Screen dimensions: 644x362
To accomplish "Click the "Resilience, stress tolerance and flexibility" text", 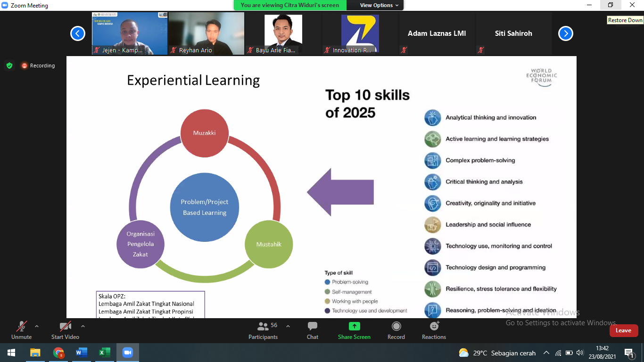I will pos(501,289).
